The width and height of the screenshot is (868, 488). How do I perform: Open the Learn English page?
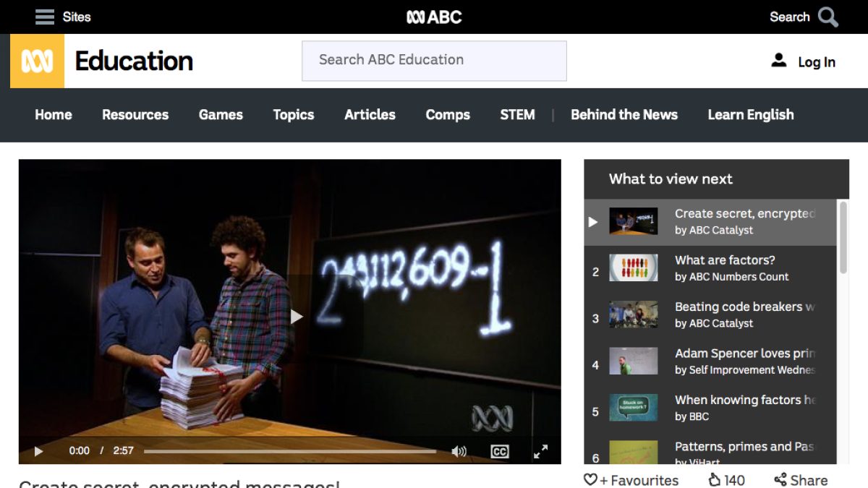pyautogui.click(x=750, y=115)
